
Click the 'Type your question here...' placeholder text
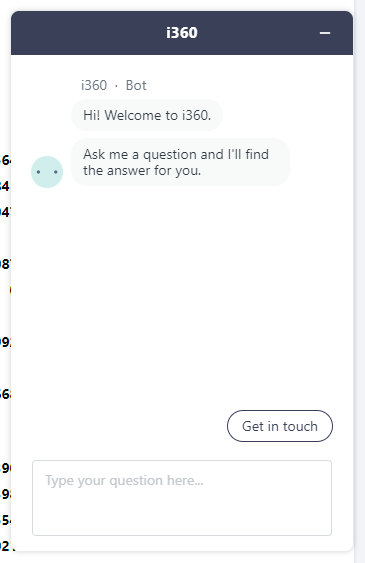(x=124, y=480)
